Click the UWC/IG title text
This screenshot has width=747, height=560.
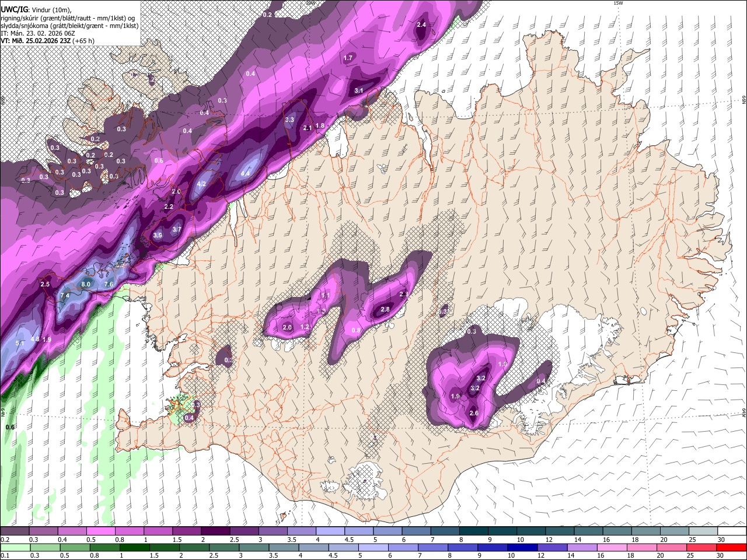point(14,9)
